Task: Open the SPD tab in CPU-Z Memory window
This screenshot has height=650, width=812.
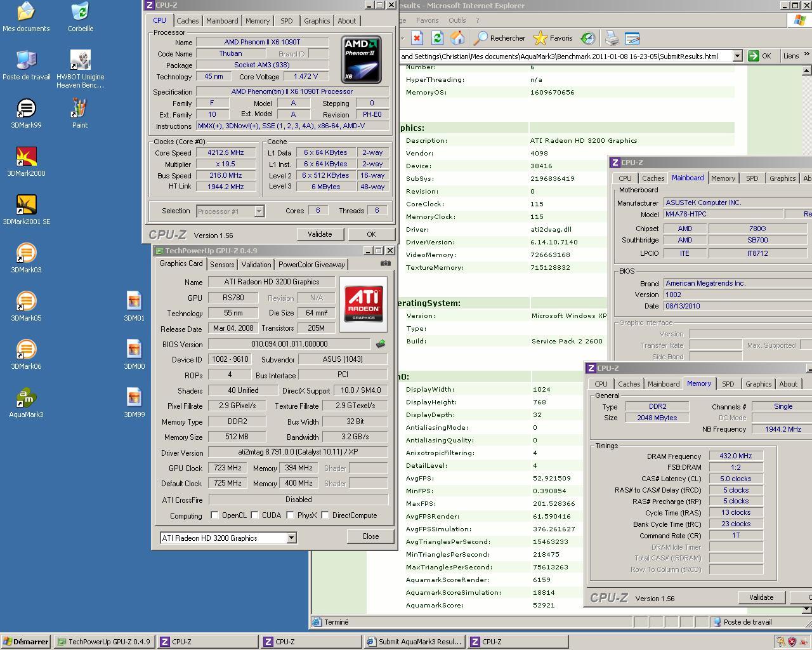Action: point(728,384)
